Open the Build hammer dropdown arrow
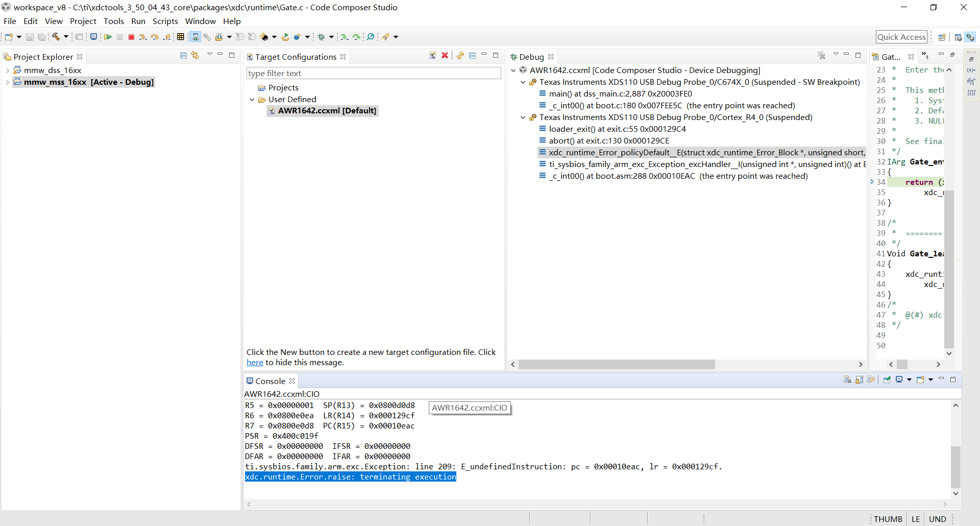 coord(66,37)
